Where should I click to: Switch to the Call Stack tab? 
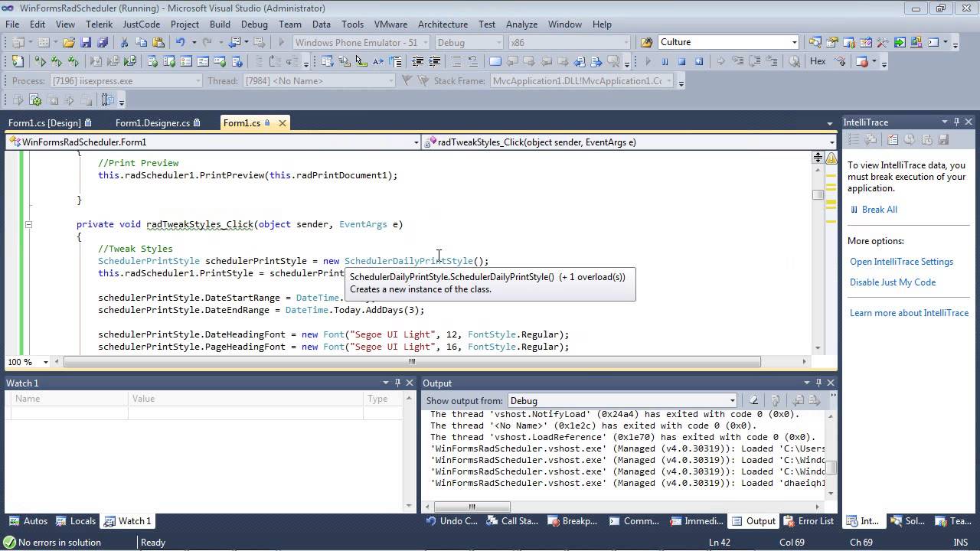pos(514,521)
